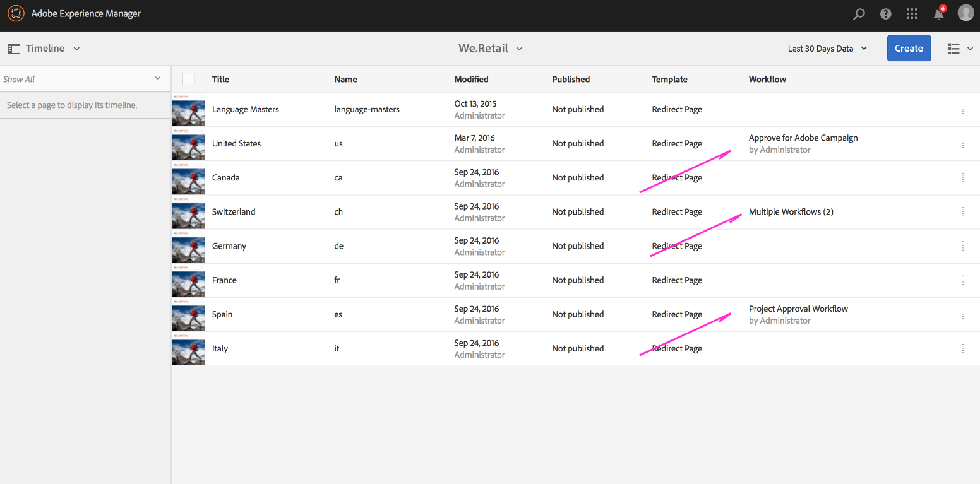The height and width of the screenshot is (484, 980).
Task: Select the France page thumbnail
Action: [188, 280]
